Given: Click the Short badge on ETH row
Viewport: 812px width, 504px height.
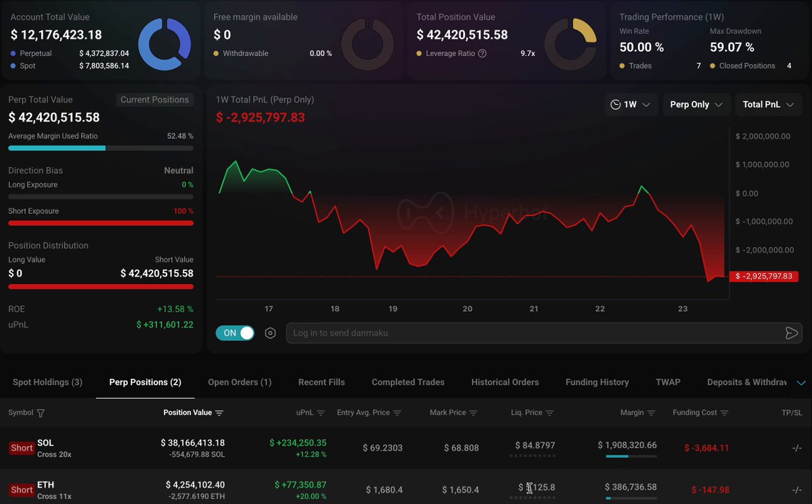Looking at the screenshot, I should pyautogui.click(x=22, y=490).
